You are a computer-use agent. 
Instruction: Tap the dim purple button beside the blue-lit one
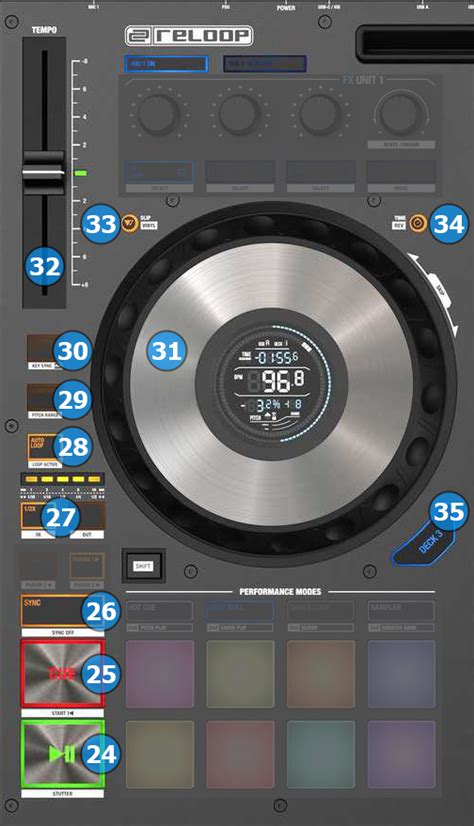point(264,64)
